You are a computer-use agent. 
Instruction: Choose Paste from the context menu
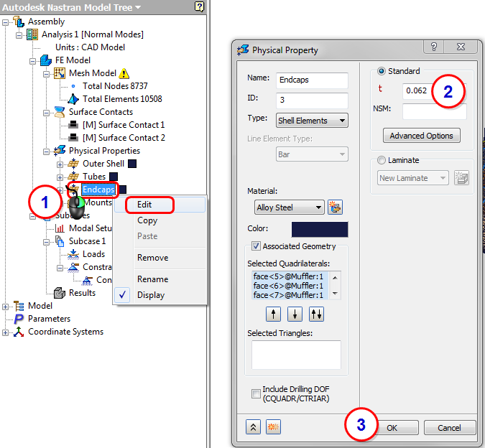click(160, 236)
